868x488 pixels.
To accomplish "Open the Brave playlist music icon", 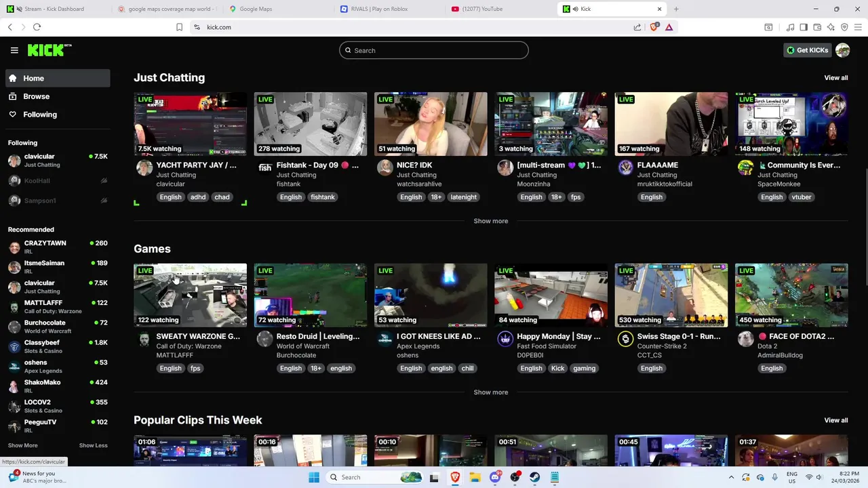I will click(790, 27).
